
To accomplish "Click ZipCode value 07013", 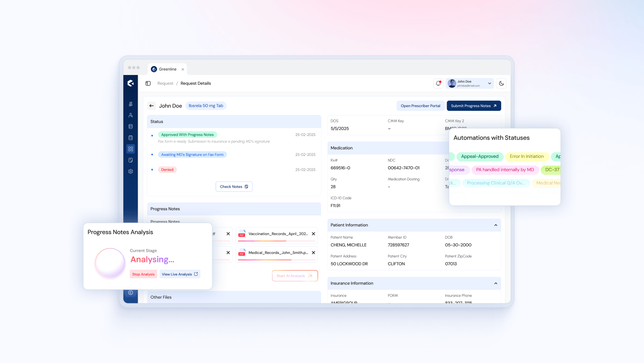I will pyautogui.click(x=450, y=264).
